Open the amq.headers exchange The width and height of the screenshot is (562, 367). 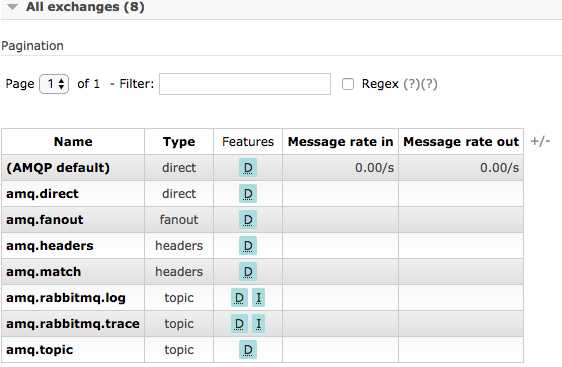point(50,246)
